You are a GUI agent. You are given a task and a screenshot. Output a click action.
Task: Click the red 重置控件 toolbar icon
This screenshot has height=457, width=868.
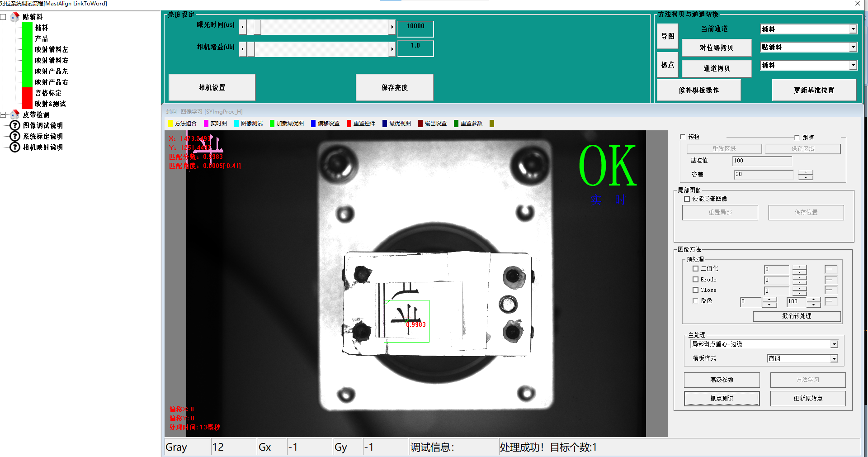pos(349,124)
